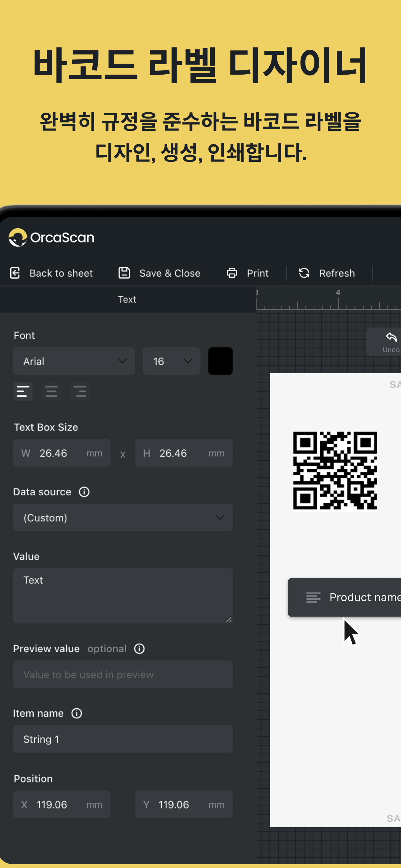Edit the text box width field
401x868 pixels.
pyautogui.click(x=62, y=453)
